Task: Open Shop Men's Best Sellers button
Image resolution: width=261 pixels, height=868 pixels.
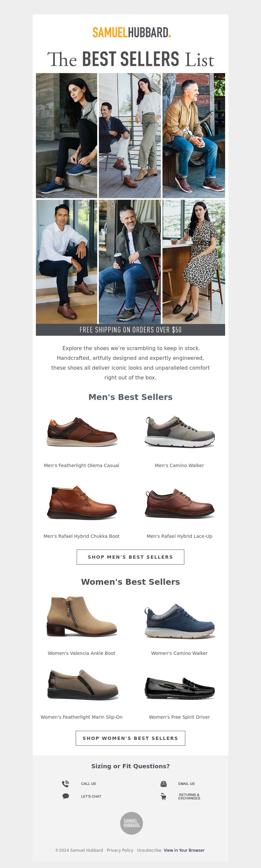Action: [x=130, y=557]
